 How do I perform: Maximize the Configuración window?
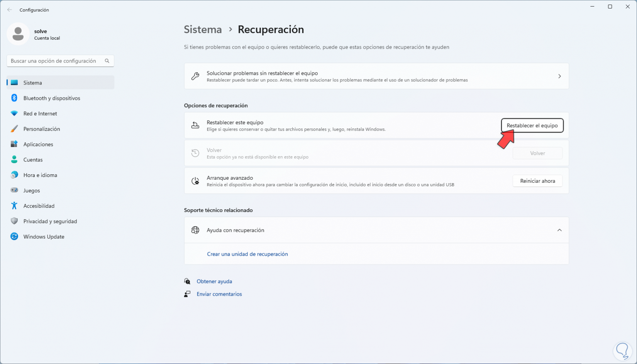tap(610, 7)
